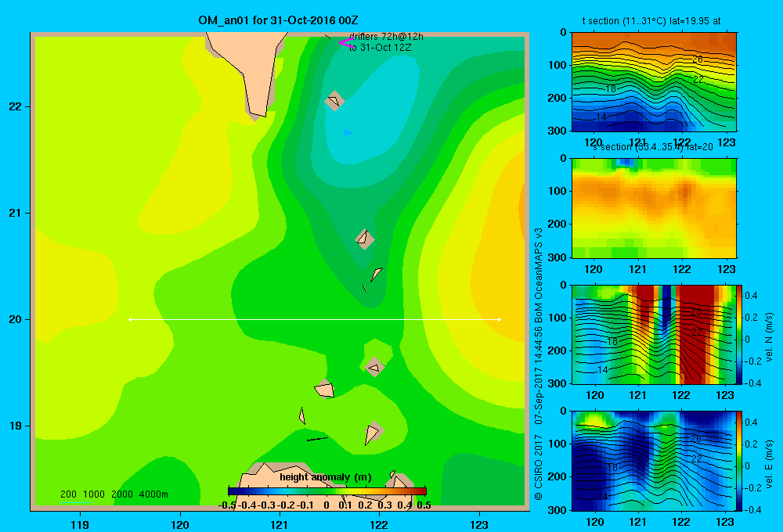Image resolution: width=783 pixels, height=532 pixels.
Task: Click the vel. N color scale bar
Action: tap(740, 334)
